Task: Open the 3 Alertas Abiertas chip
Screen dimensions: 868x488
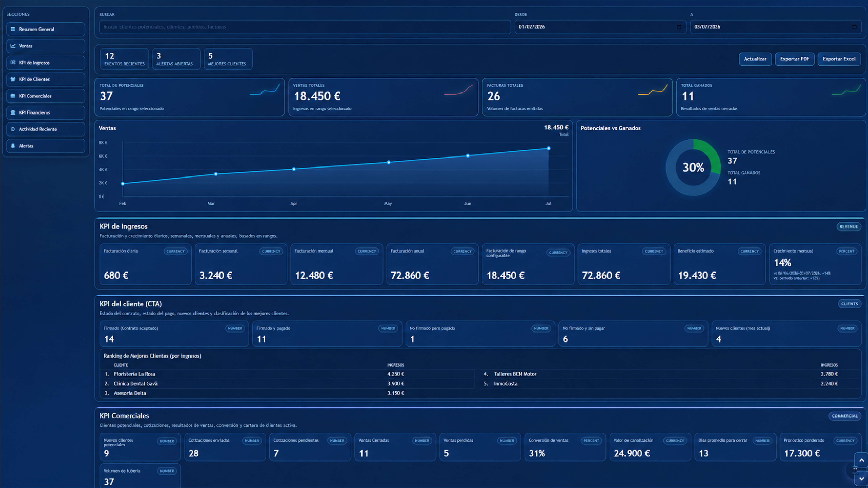Action: coord(176,59)
